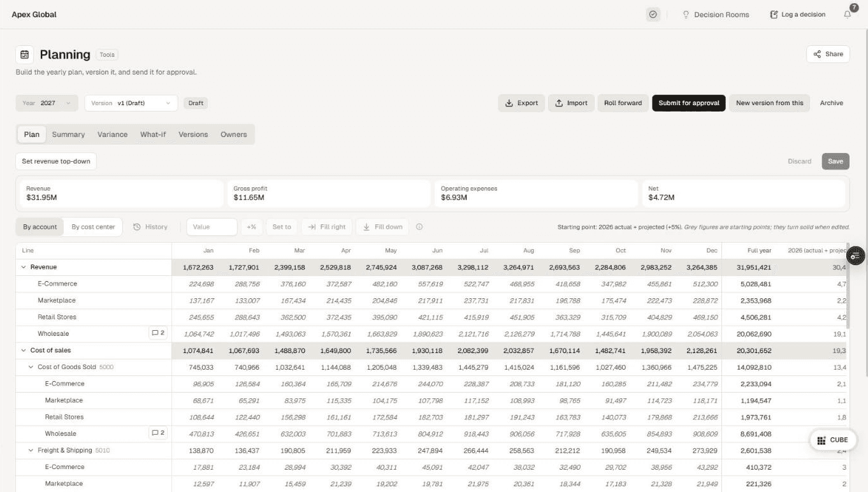This screenshot has width=868, height=492.
Task: Open the CUBE floating button
Action: coord(832,440)
